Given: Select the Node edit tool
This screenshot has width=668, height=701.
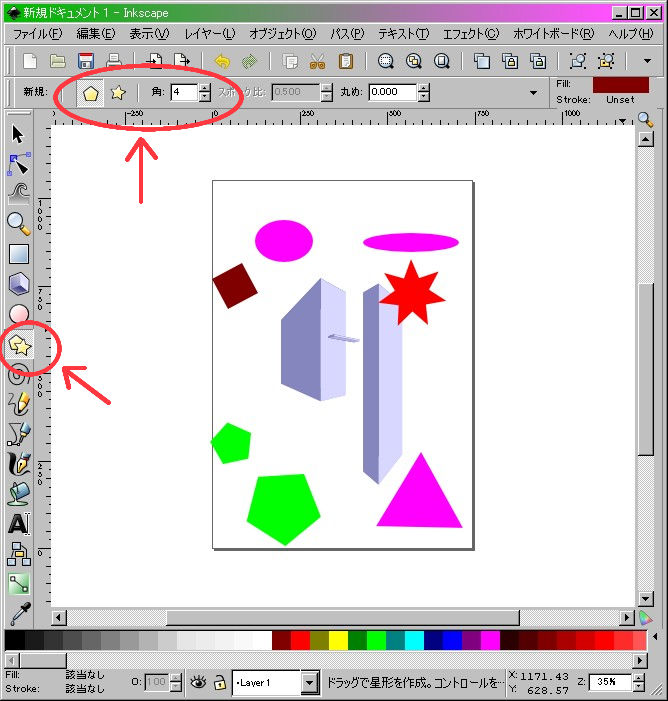Looking at the screenshot, I should [19, 164].
